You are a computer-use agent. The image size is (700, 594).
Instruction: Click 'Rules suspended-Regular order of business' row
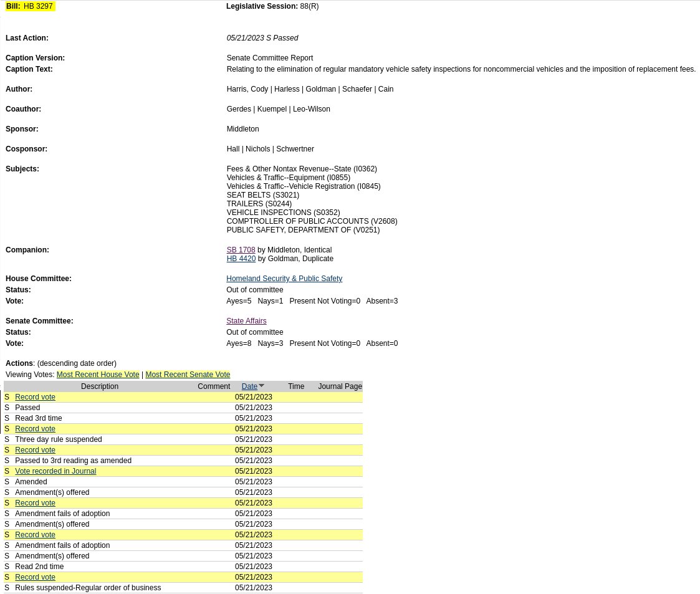click(x=183, y=588)
